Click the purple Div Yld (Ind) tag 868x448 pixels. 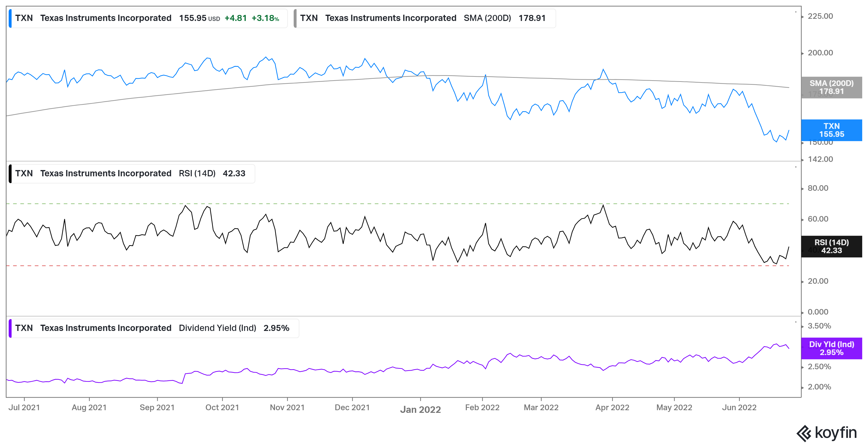[x=831, y=348]
